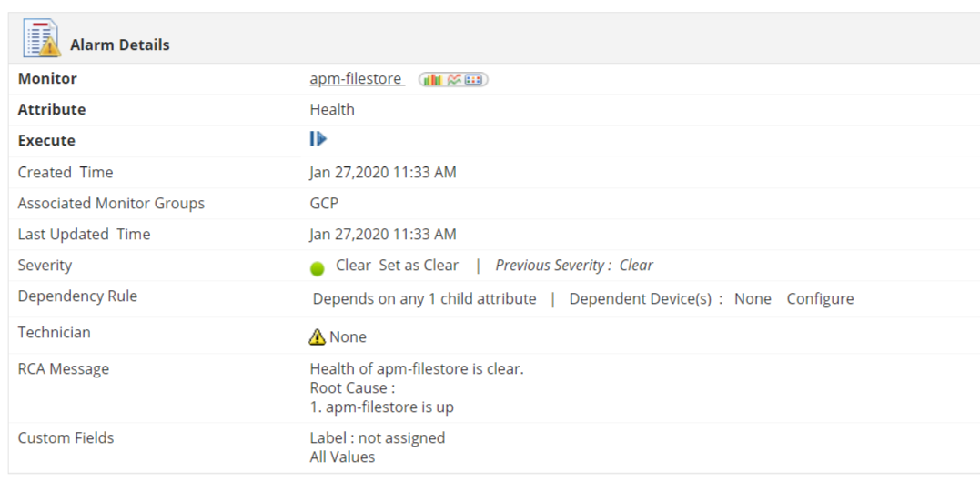Viewport: 980px width, 482px height.
Task: Click the Execute action play icon
Action: tap(318, 139)
